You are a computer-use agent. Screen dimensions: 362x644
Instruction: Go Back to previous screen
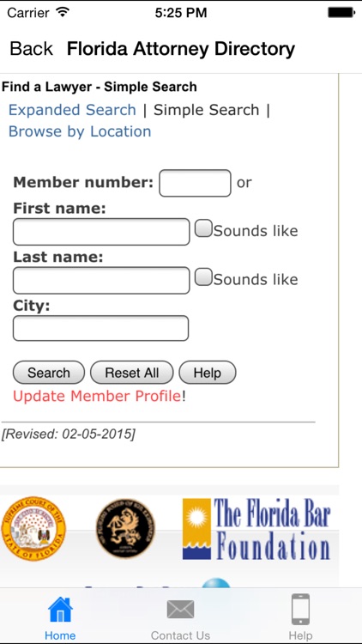coord(31,48)
